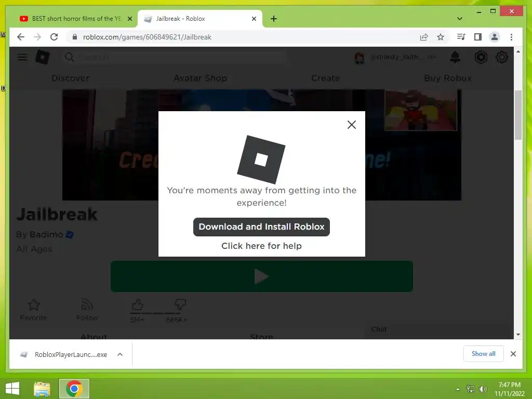
Task: Focus the Roblox search field
Action: (175, 57)
